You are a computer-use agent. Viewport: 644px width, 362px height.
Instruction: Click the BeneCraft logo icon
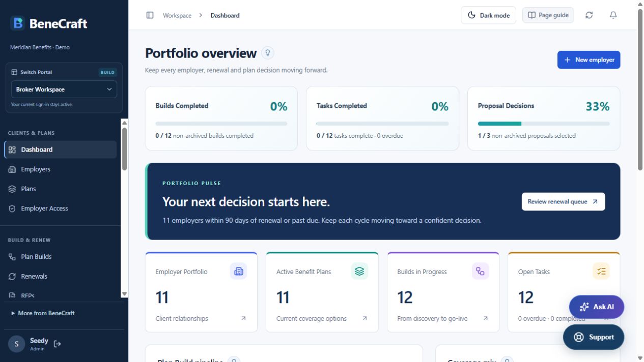[18, 23]
